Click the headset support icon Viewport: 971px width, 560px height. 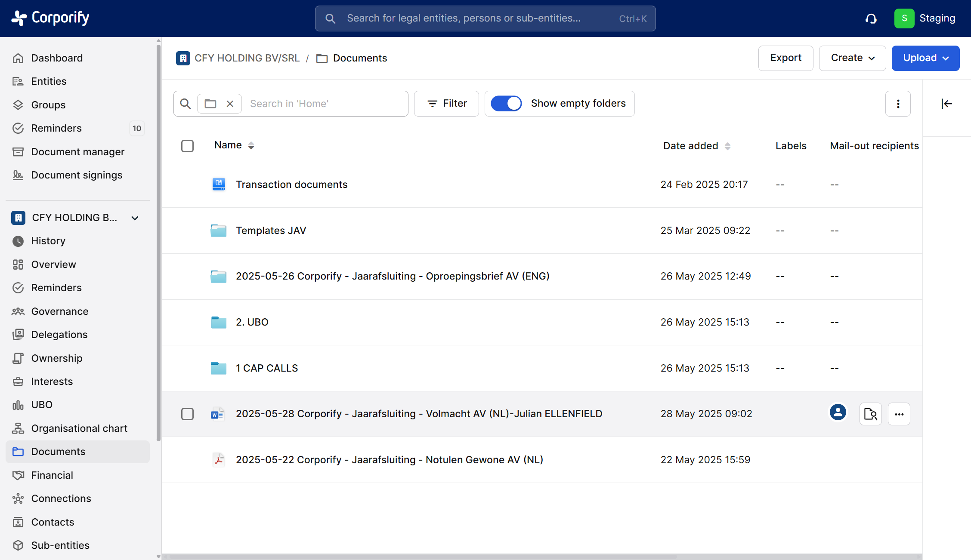pyautogui.click(x=871, y=18)
